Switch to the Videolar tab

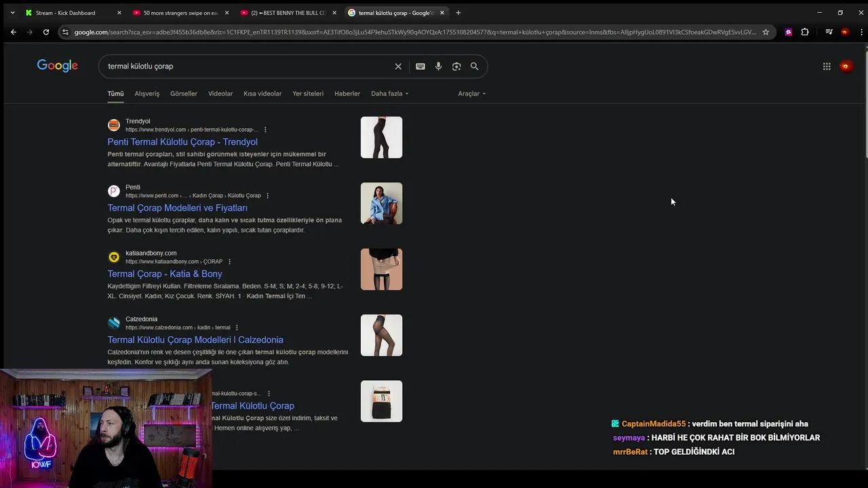pos(220,94)
